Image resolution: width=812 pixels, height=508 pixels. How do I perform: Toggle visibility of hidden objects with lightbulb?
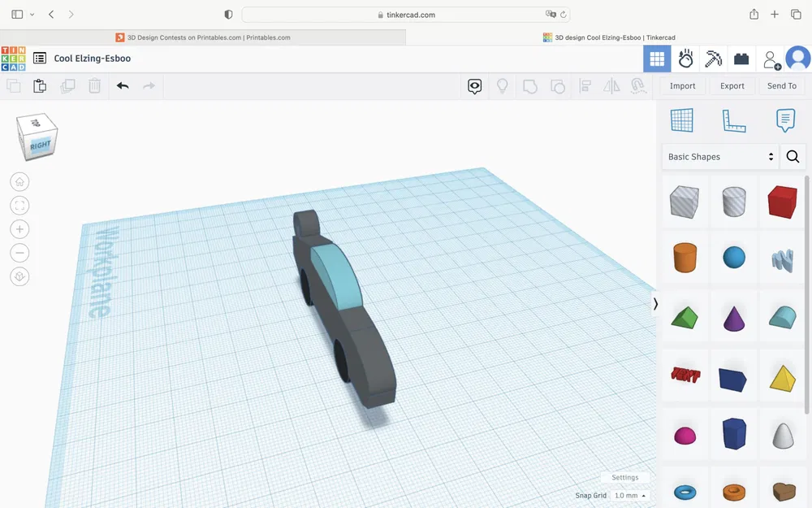(503, 85)
